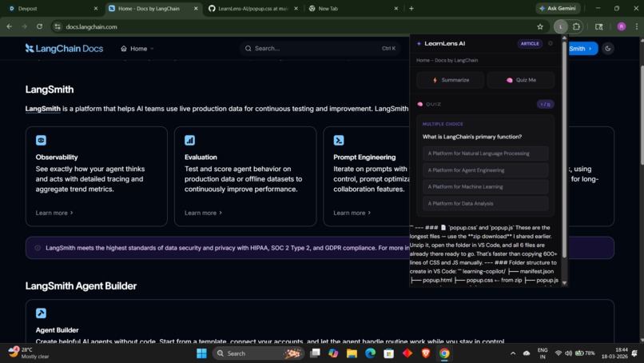Open the Chrome three-dot menu

pyautogui.click(x=637, y=26)
